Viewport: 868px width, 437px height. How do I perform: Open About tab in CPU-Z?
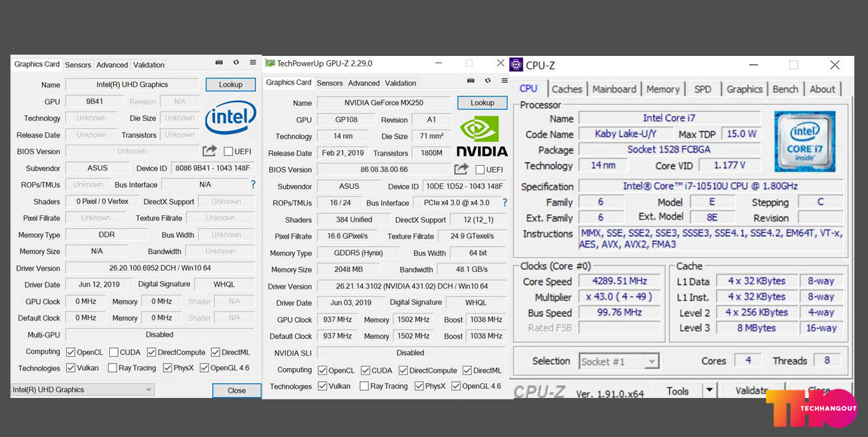pyautogui.click(x=822, y=89)
